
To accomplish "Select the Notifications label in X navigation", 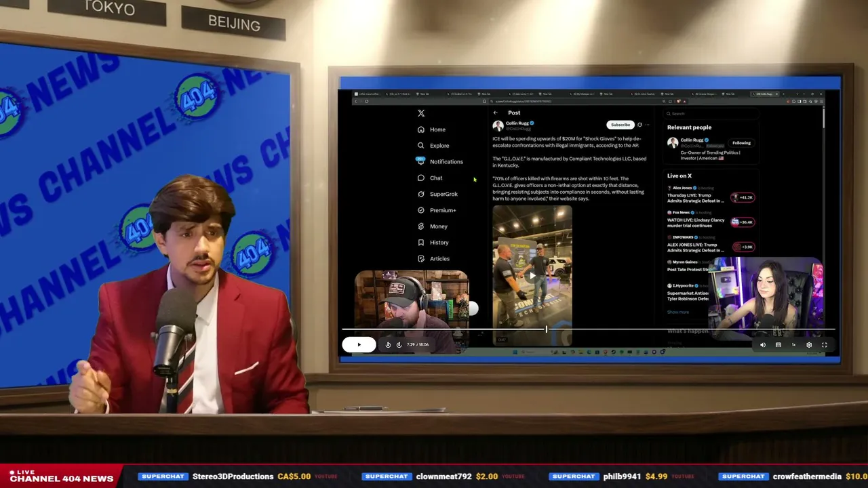I will click(x=446, y=162).
